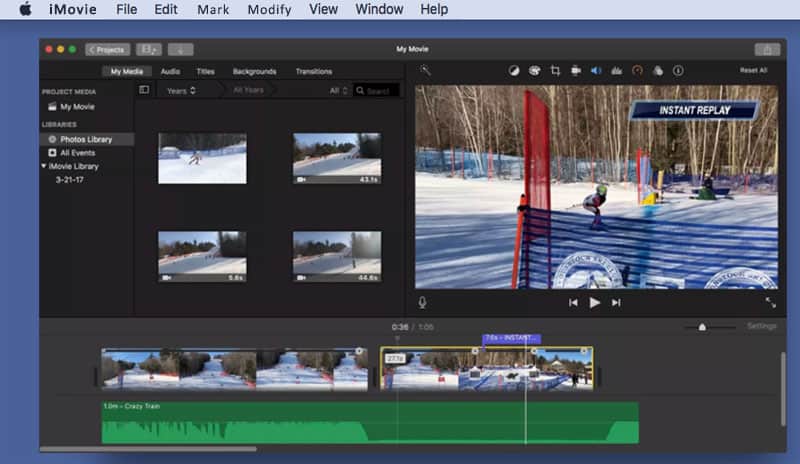Open the Stabilization camera tool
The image size is (800, 464).
click(x=576, y=71)
